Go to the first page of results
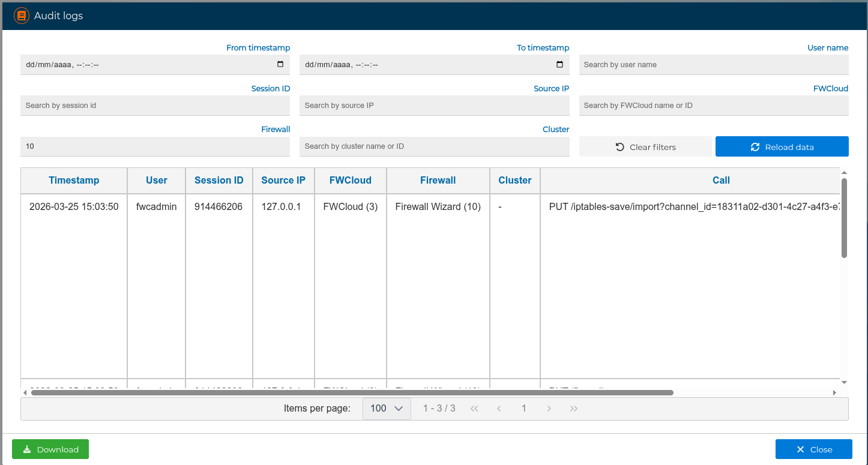Screen dimensions: 868x465 [x=474, y=409]
